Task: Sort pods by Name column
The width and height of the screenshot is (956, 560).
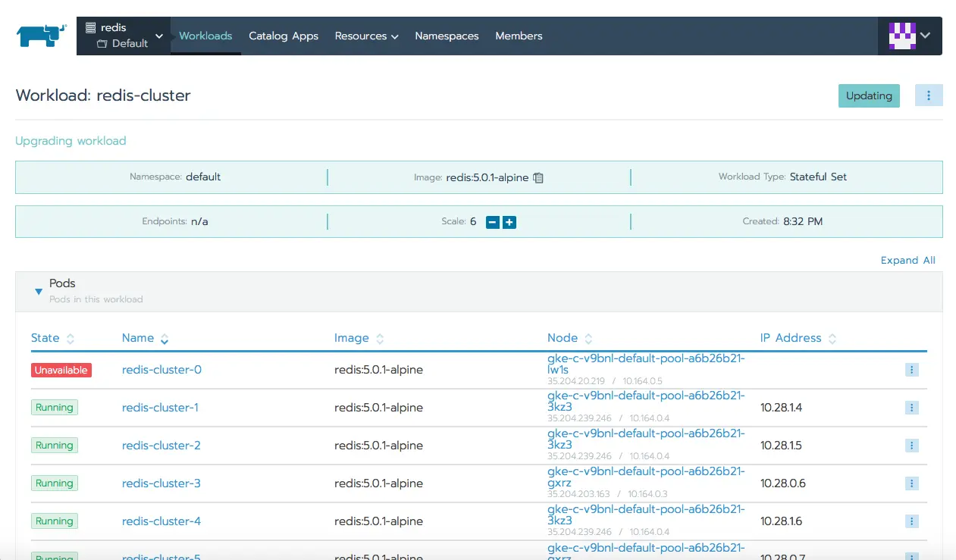Action: click(x=145, y=338)
